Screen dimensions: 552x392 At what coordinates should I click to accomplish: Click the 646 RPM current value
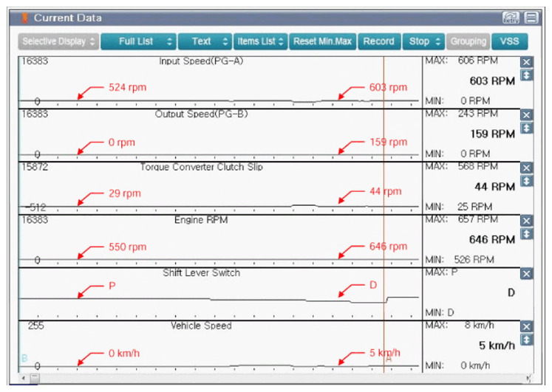pyautogui.click(x=492, y=240)
